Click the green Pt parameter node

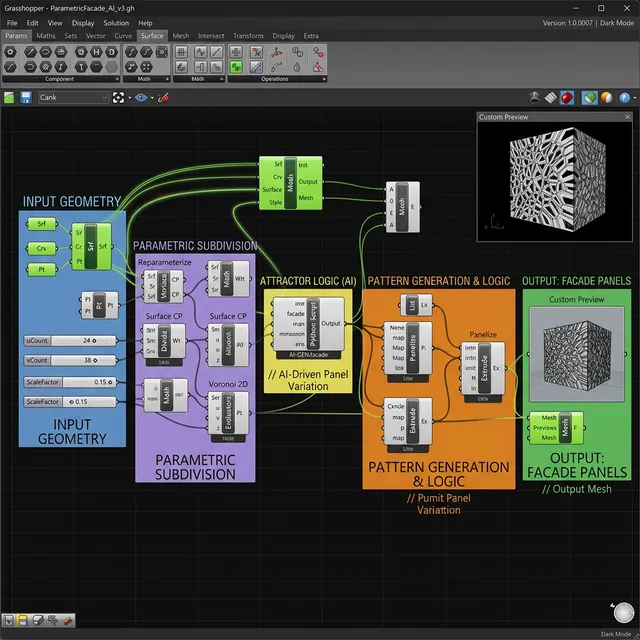coord(42,268)
